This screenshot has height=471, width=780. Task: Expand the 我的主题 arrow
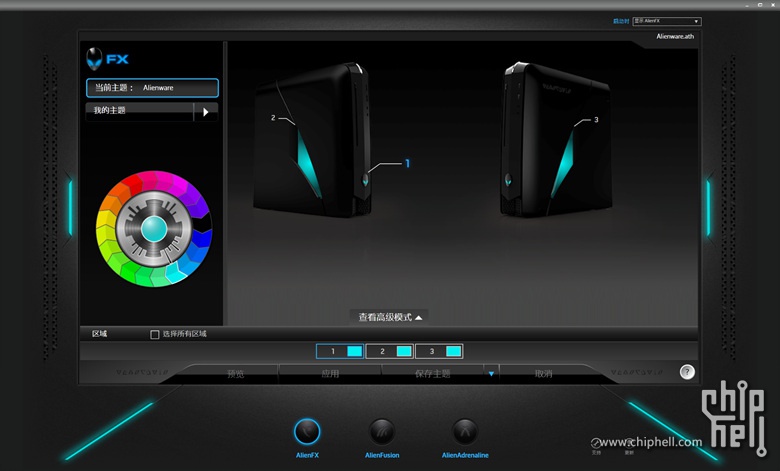click(x=205, y=112)
